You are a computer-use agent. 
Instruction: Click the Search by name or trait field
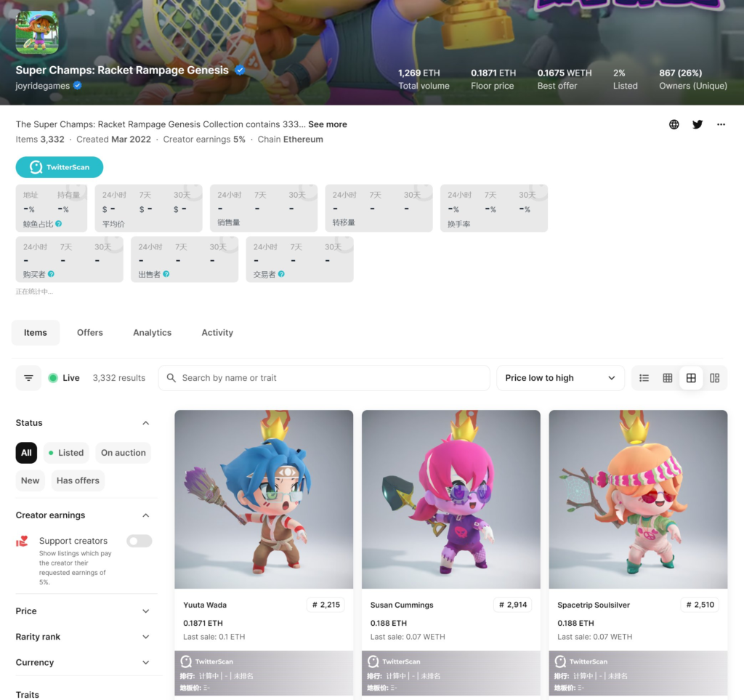324,378
